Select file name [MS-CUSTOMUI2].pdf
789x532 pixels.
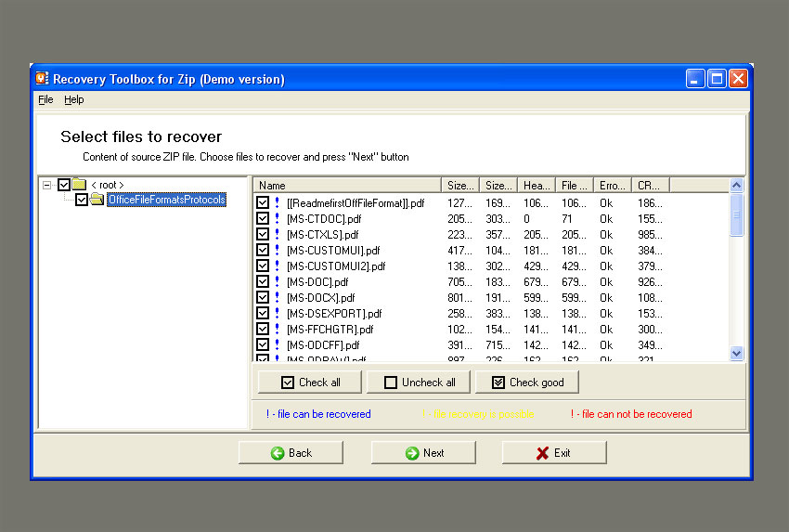336,266
